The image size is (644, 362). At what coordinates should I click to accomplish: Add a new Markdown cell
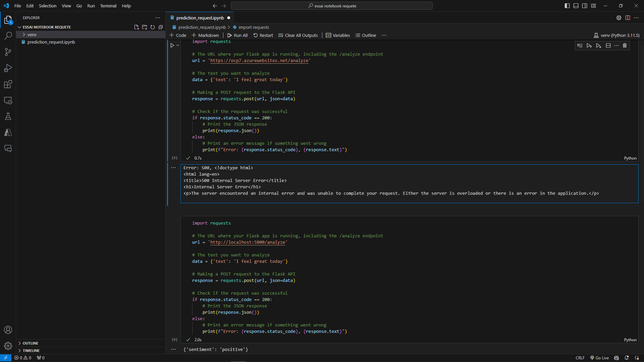click(x=205, y=35)
